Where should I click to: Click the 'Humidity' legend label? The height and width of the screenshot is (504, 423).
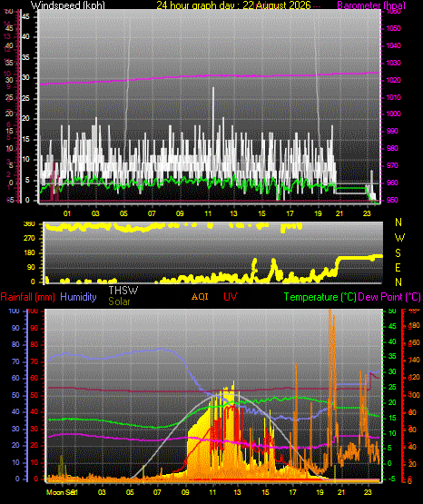(78, 297)
